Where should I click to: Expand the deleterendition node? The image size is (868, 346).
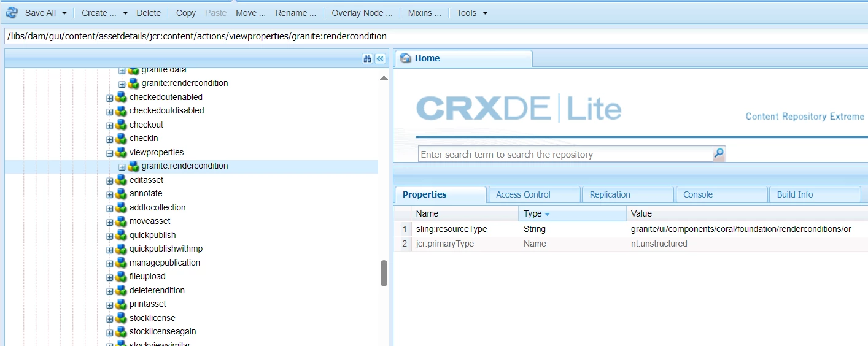pos(109,291)
